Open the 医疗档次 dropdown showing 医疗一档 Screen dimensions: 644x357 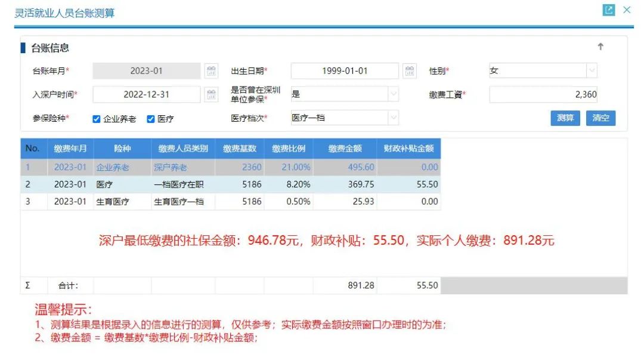pos(394,118)
